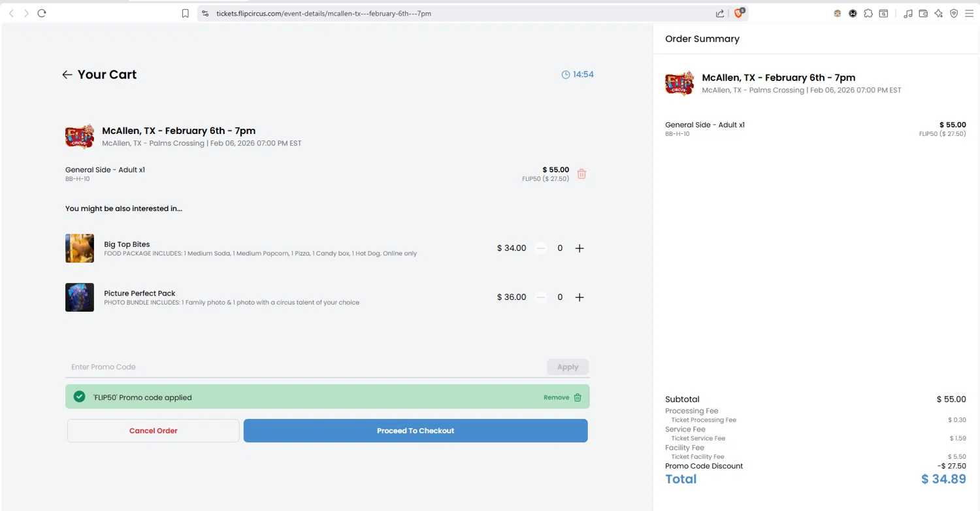
Task: Open the round black W extension
Action: point(853,13)
